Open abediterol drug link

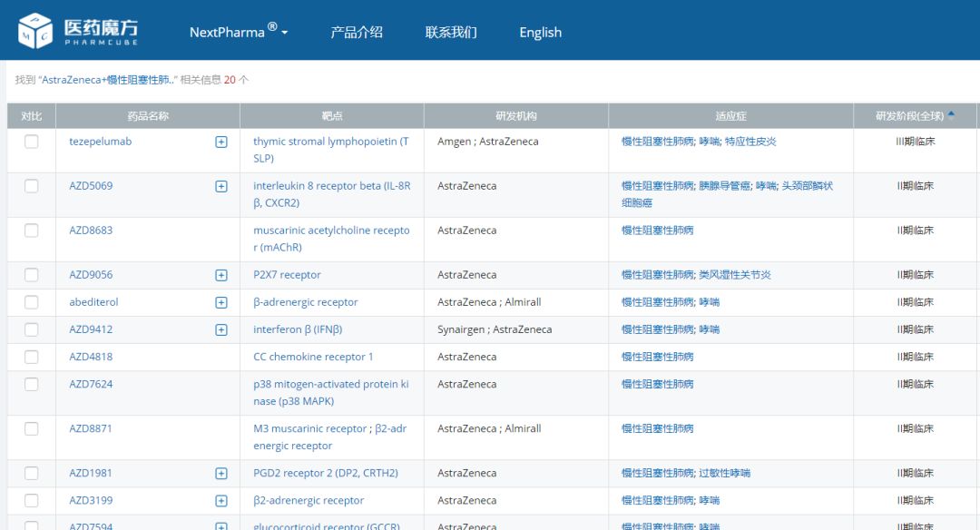[x=93, y=302]
